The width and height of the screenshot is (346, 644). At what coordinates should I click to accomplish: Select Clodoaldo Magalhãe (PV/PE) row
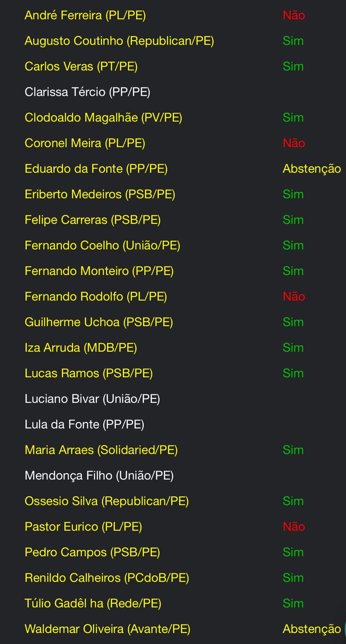[x=103, y=118]
